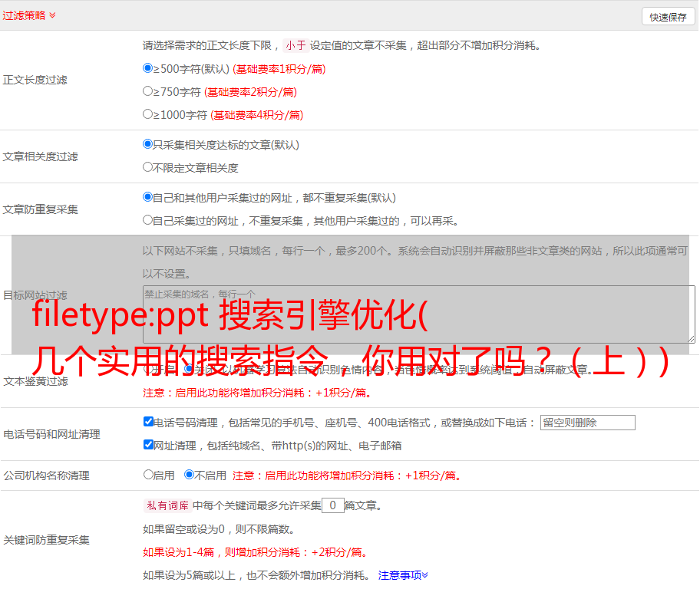Viewport: 700px width, 589px height.
Task: Click the keyword article count field
Action: click(332, 505)
